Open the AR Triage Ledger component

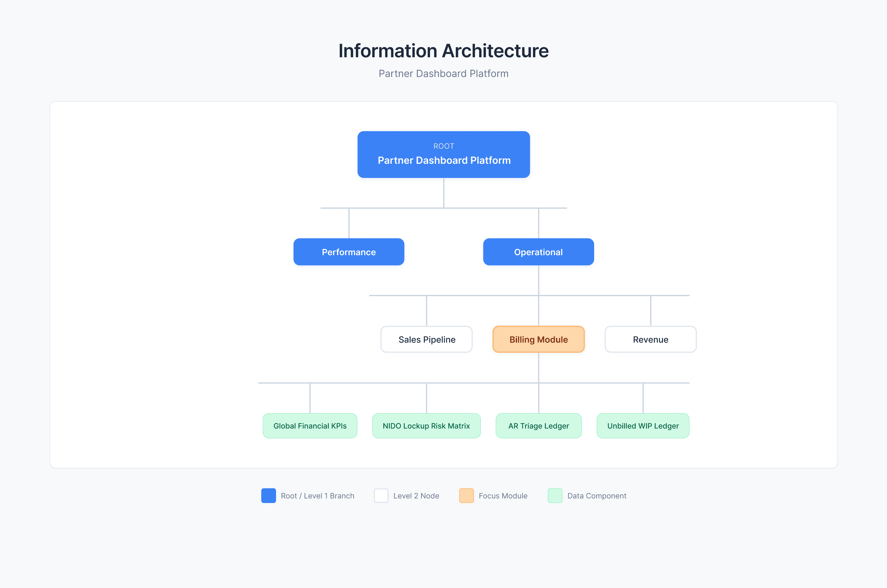click(539, 426)
